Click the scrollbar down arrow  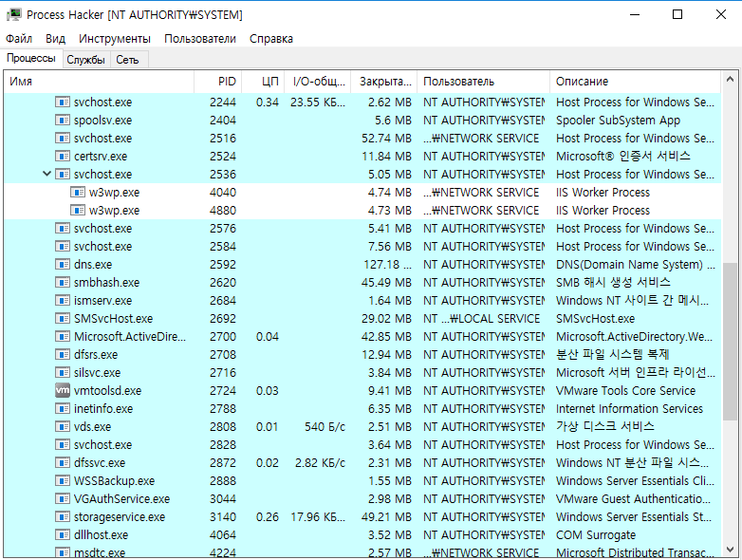tap(730, 550)
